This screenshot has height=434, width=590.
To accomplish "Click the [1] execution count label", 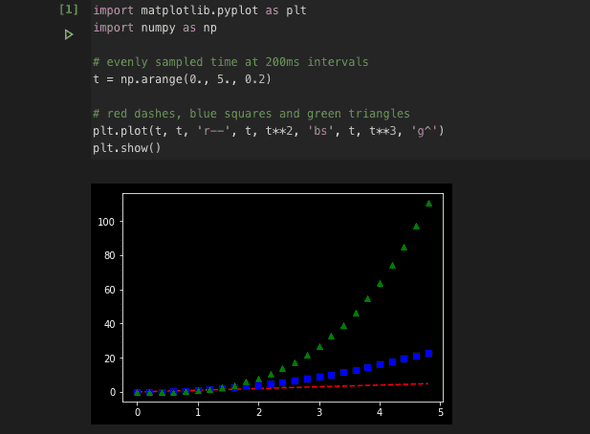I will coord(68,9).
